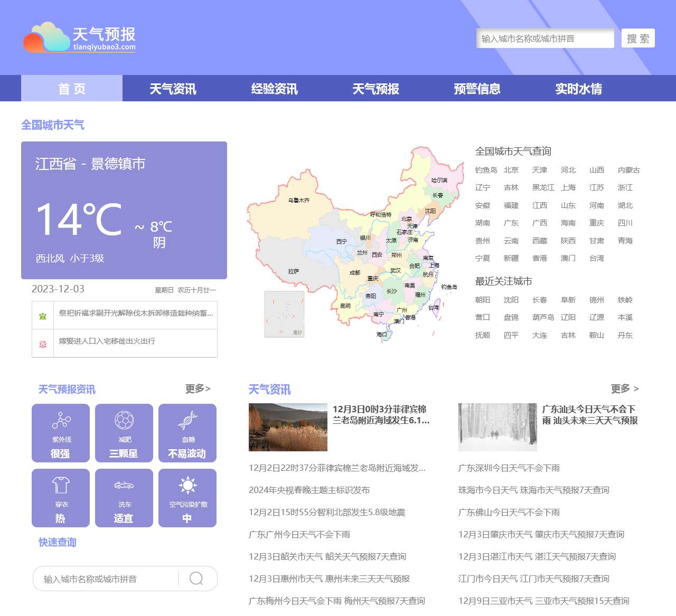Open 四川 province weather link
The image size is (676, 616).
[625, 223]
